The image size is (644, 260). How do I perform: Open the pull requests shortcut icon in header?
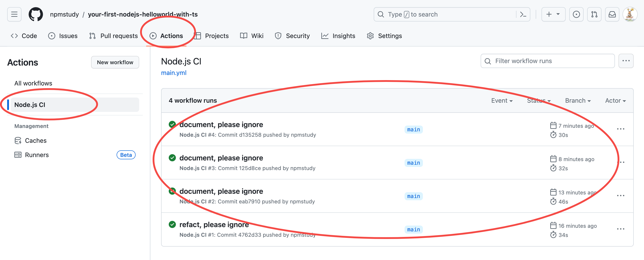coord(594,14)
